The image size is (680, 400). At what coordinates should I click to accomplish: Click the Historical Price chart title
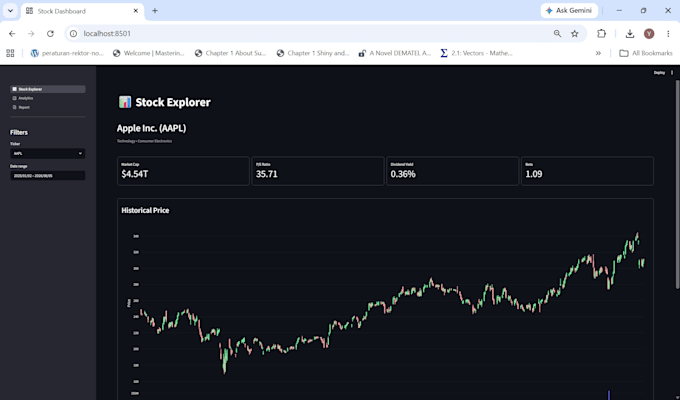pyautogui.click(x=145, y=210)
